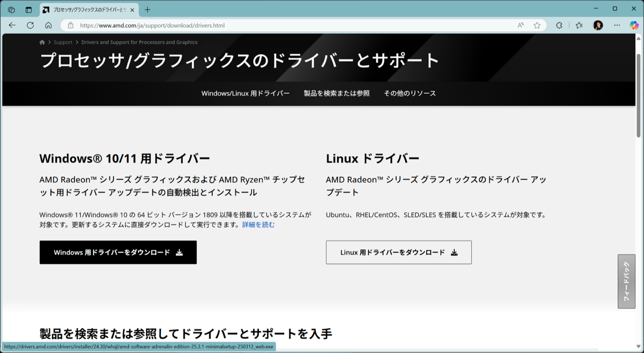644x353 pixels.
Task: Jump to 製品を検索または参照 section
Action: (337, 93)
